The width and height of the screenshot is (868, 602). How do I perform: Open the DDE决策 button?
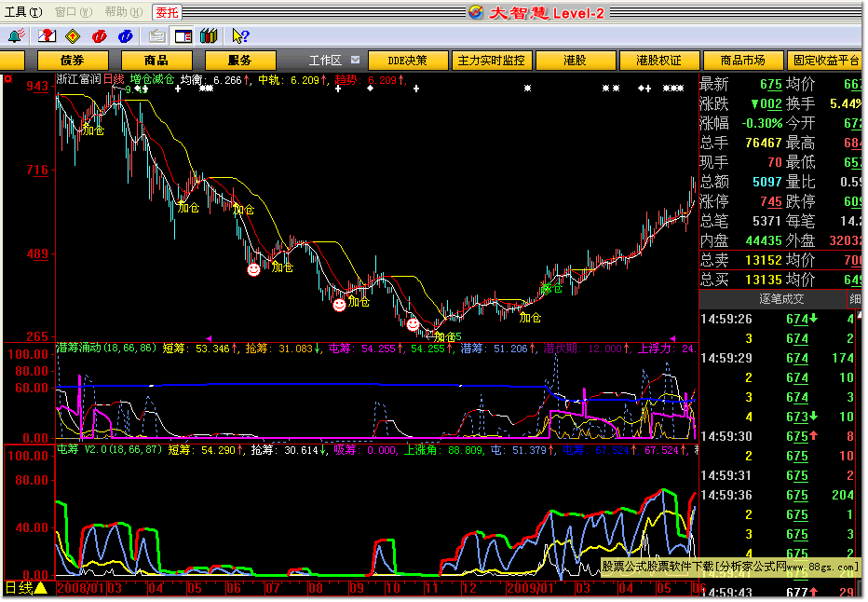[407, 61]
